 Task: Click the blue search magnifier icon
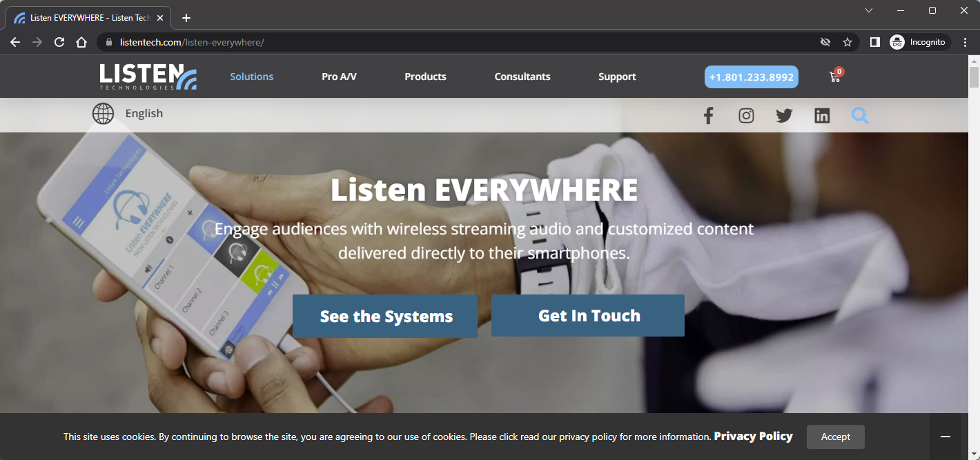[x=860, y=116]
